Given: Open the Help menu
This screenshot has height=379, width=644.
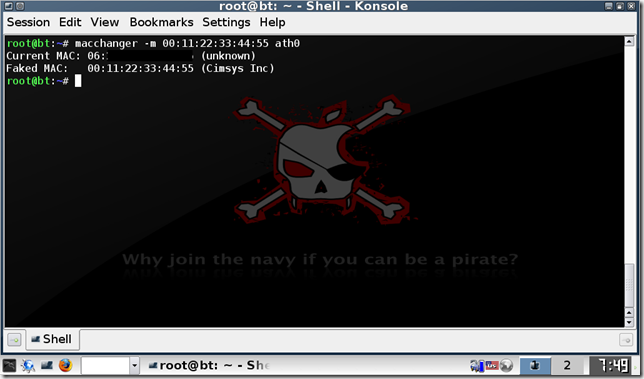Looking at the screenshot, I should pyautogui.click(x=272, y=22).
